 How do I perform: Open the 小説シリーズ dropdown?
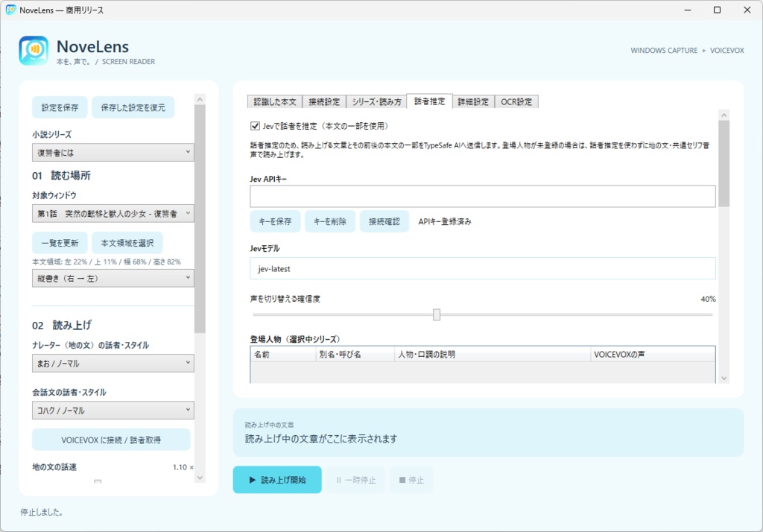tap(113, 152)
